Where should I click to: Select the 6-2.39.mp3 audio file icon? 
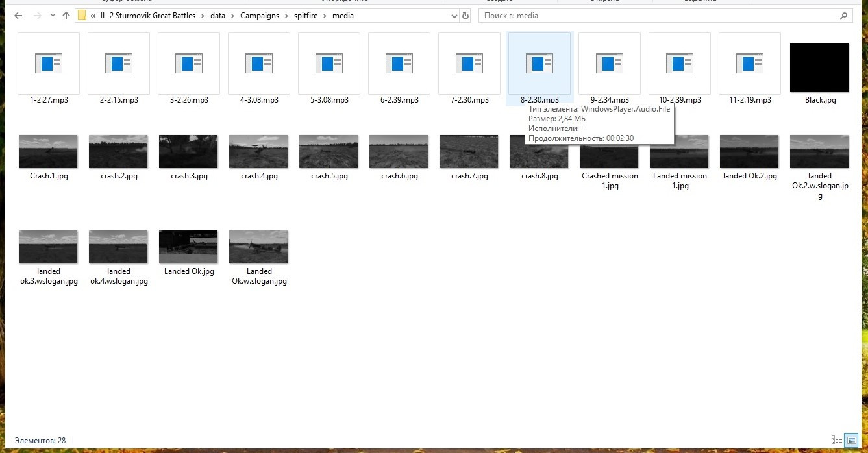399,64
